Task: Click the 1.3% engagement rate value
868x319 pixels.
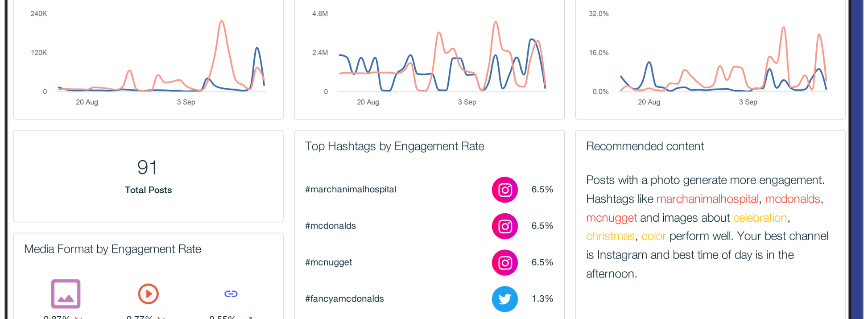Action: point(542,299)
